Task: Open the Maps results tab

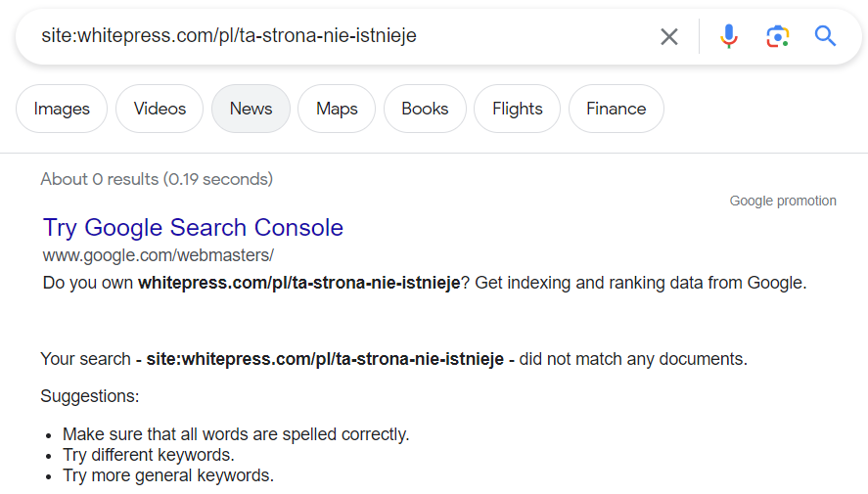Action: pos(337,109)
